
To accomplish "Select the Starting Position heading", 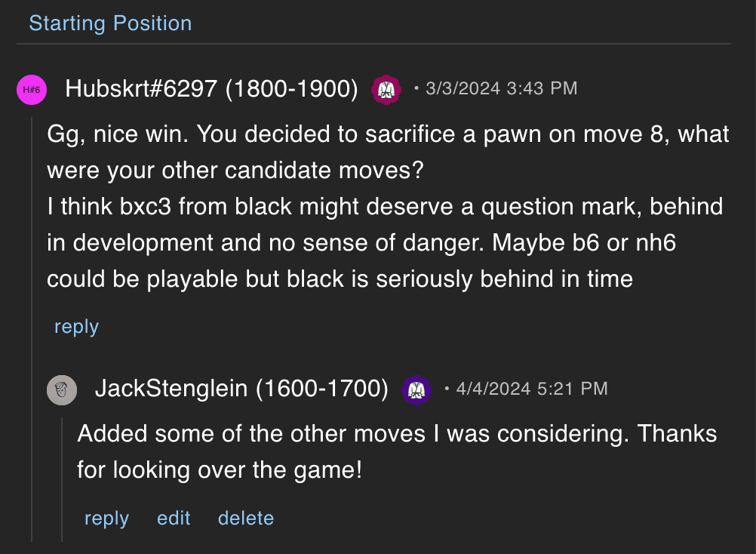I will point(110,23).
